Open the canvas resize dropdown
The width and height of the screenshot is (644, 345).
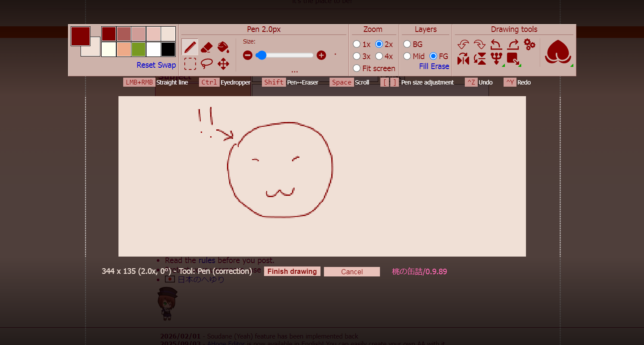(513, 59)
